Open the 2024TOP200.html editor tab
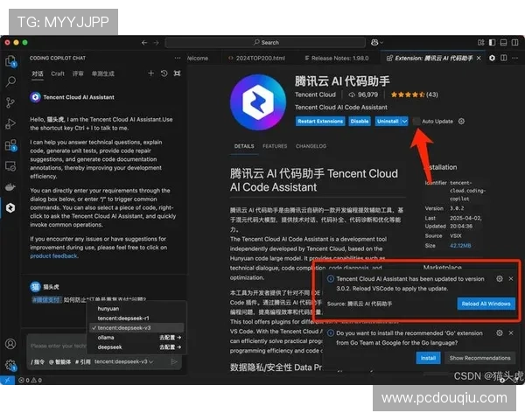Image resolution: width=525 pixels, height=420 pixels. pyautogui.click(x=256, y=59)
